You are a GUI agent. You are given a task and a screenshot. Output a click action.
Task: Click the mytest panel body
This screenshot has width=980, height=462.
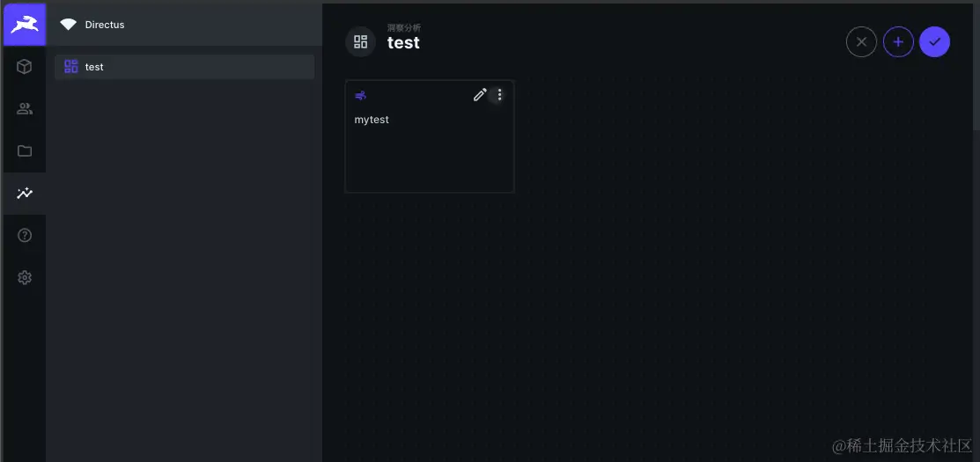pos(429,154)
